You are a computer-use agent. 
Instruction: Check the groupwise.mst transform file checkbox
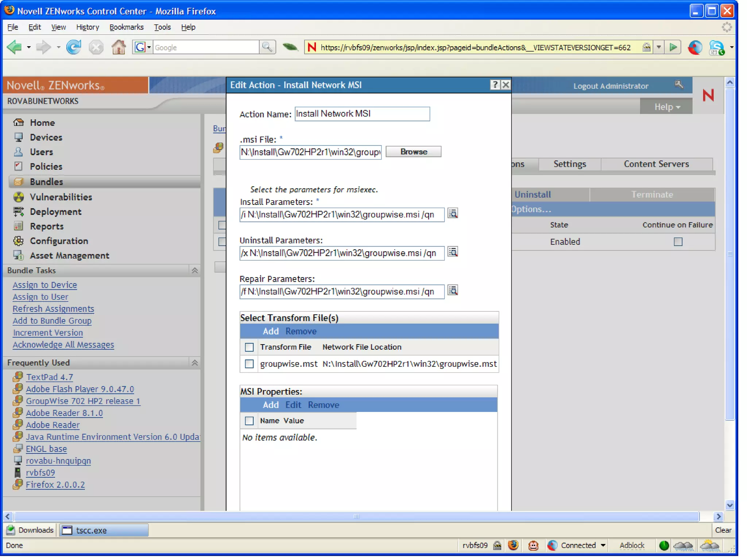249,364
